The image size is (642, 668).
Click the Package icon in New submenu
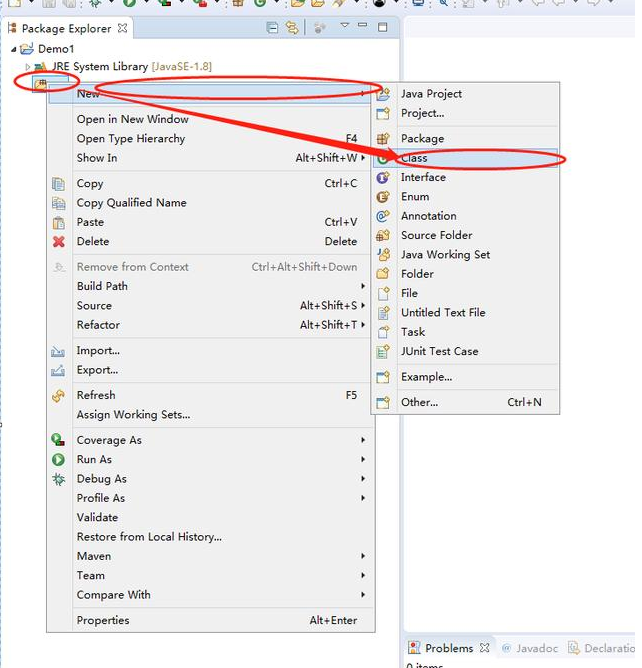382,139
